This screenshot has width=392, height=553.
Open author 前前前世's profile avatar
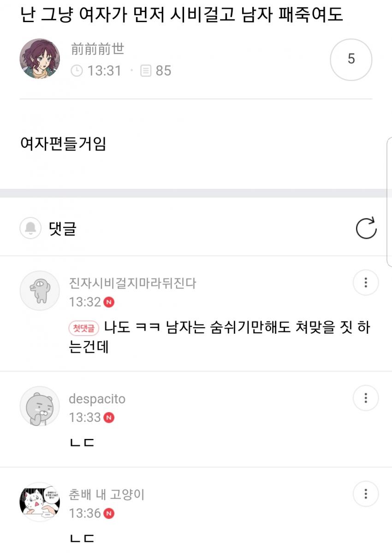[x=40, y=59]
